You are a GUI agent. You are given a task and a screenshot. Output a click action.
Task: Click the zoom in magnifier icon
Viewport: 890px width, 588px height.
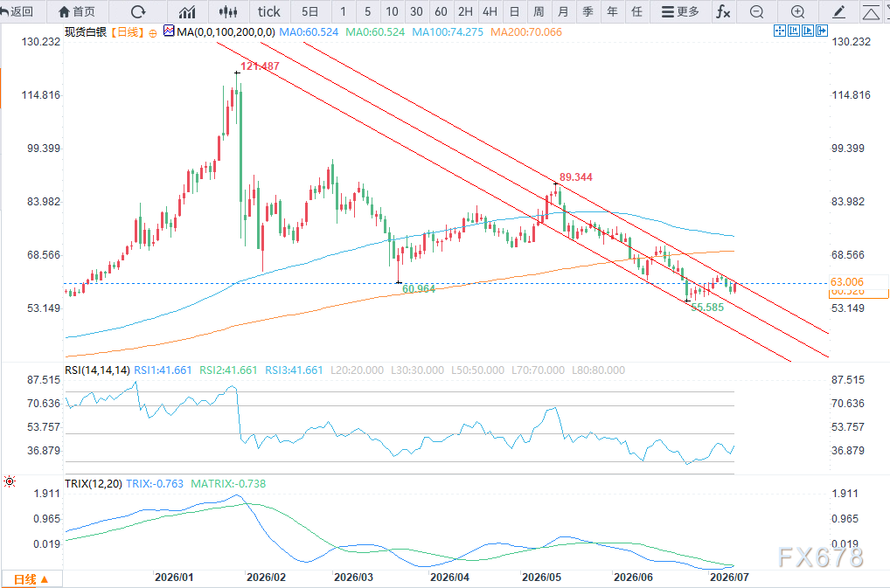tap(797, 11)
